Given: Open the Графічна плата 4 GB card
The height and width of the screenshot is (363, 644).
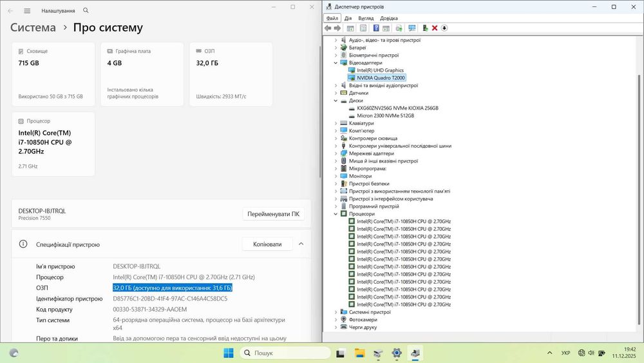Looking at the screenshot, I should coord(142,74).
